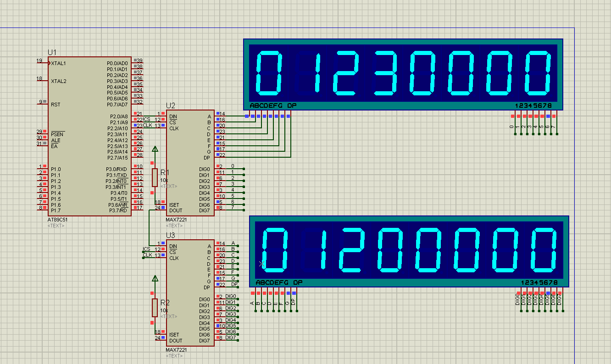The image size is (611, 364).
Task: Click the power terminal arrow above R2
Action: (x=155, y=278)
